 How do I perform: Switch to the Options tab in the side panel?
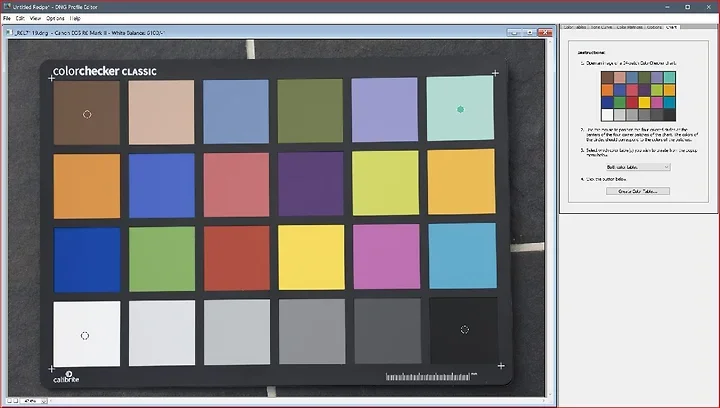click(x=654, y=27)
